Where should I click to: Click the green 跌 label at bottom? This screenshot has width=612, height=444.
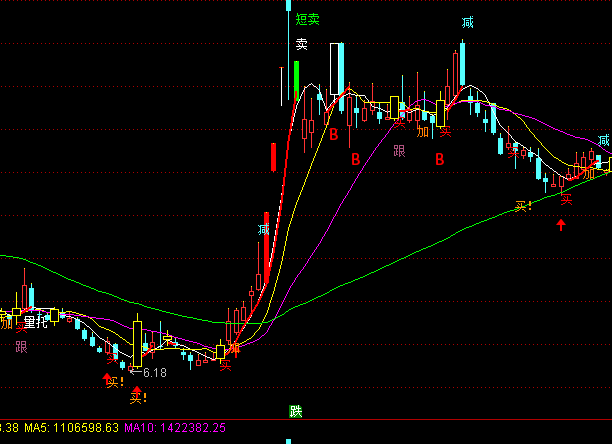point(295,411)
